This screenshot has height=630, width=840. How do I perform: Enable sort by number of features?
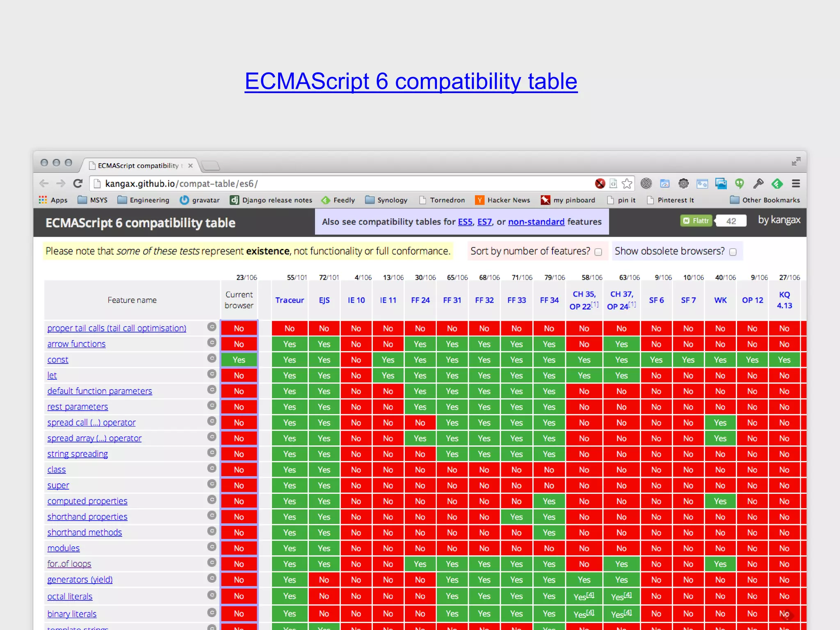click(598, 252)
